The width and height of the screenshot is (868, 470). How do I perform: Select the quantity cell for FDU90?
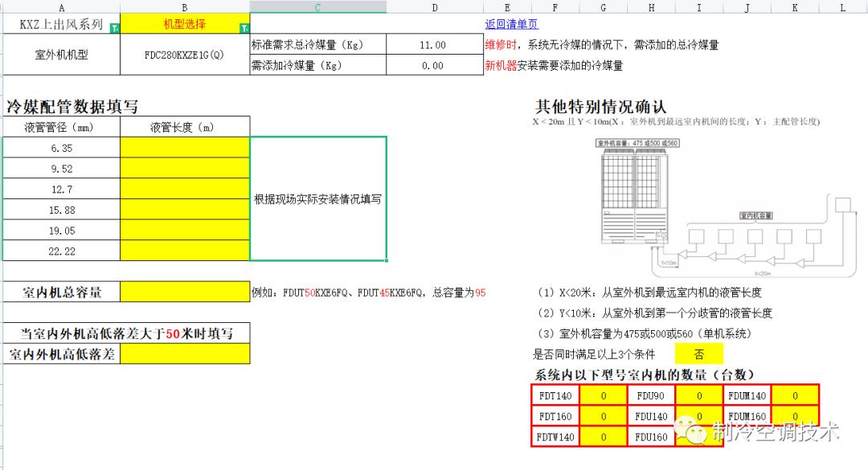[699, 395]
